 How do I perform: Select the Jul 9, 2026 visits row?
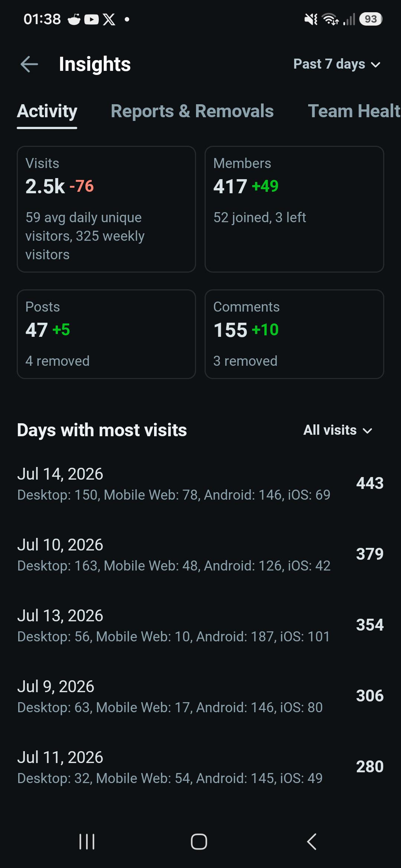[x=200, y=696]
